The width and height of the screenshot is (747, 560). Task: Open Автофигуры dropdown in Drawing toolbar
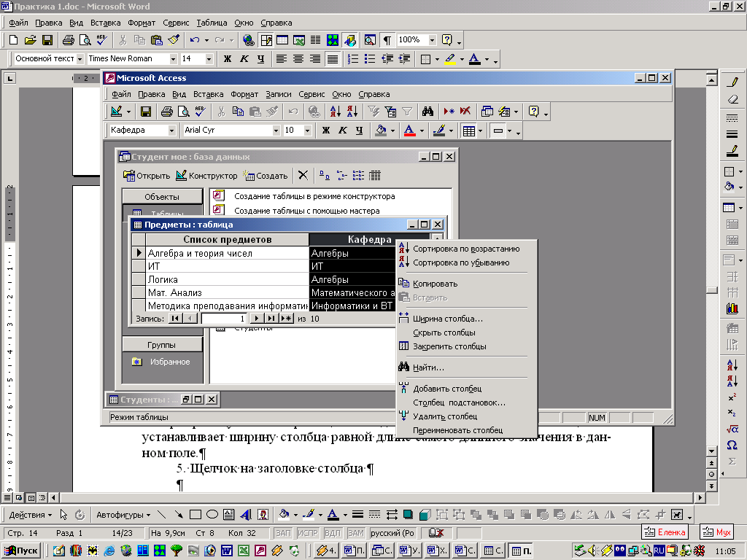coord(123,515)
